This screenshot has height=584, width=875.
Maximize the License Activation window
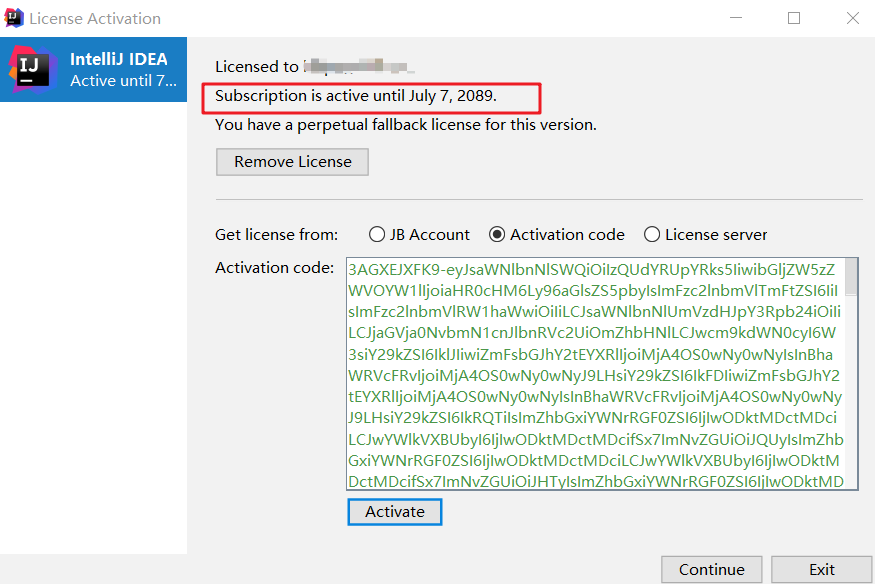click(x=794, y=18)
